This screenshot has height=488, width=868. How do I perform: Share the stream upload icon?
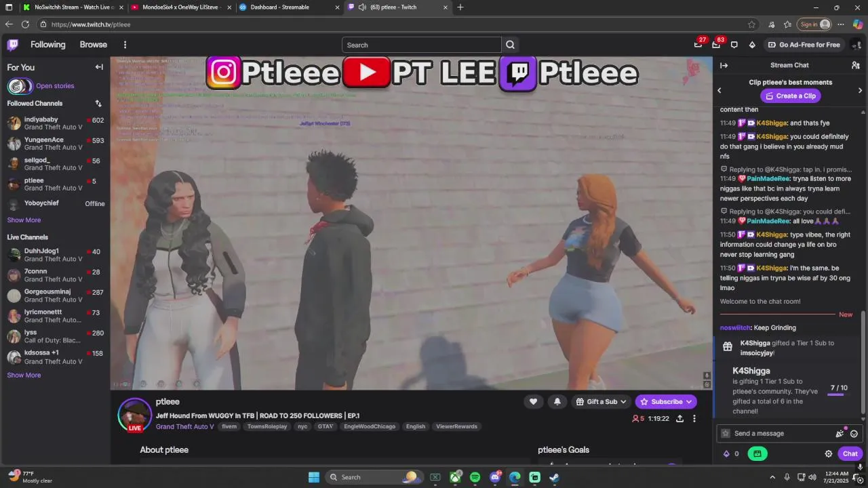tap(679, 419)
